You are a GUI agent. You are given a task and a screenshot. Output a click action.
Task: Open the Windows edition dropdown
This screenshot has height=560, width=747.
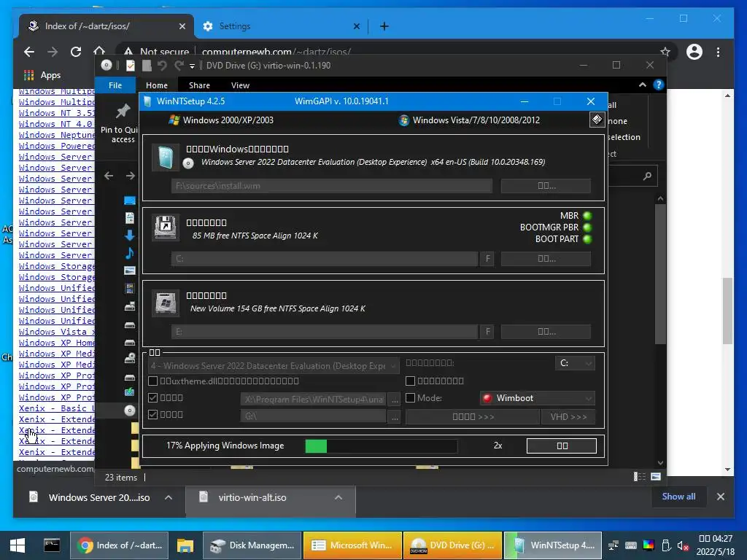(x=274, y=366)
